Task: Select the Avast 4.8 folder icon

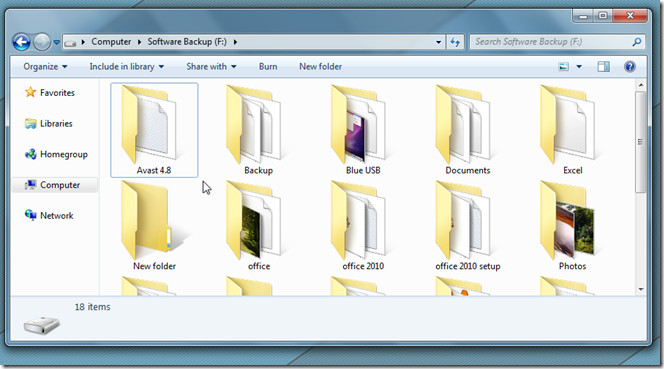Action: [x=149, y=125]
